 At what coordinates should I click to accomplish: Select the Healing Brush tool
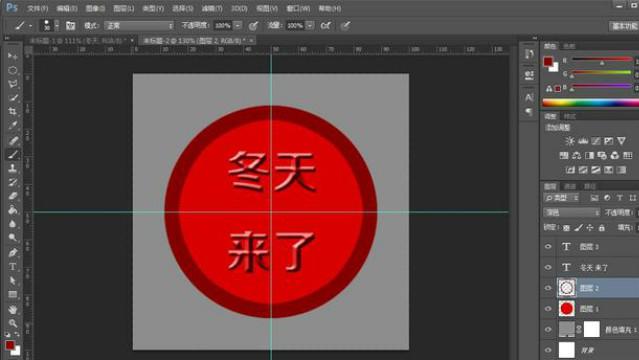[x=13, y=140]
